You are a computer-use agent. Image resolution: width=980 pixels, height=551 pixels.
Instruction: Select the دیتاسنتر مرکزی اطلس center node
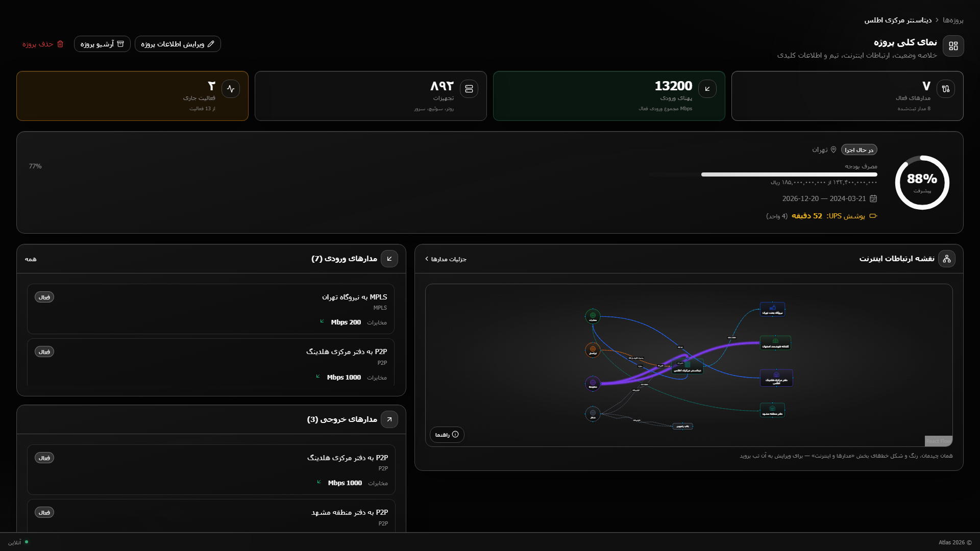click(688, 367)
